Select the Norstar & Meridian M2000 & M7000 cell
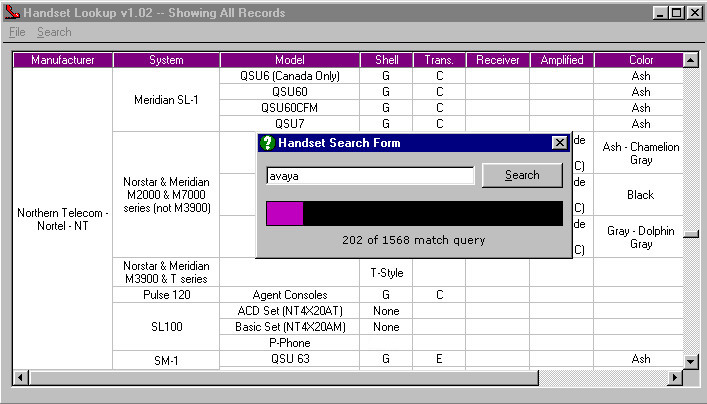Image resolution: width=707 pixels, height=404 pixels. click(x=166, y=195)
